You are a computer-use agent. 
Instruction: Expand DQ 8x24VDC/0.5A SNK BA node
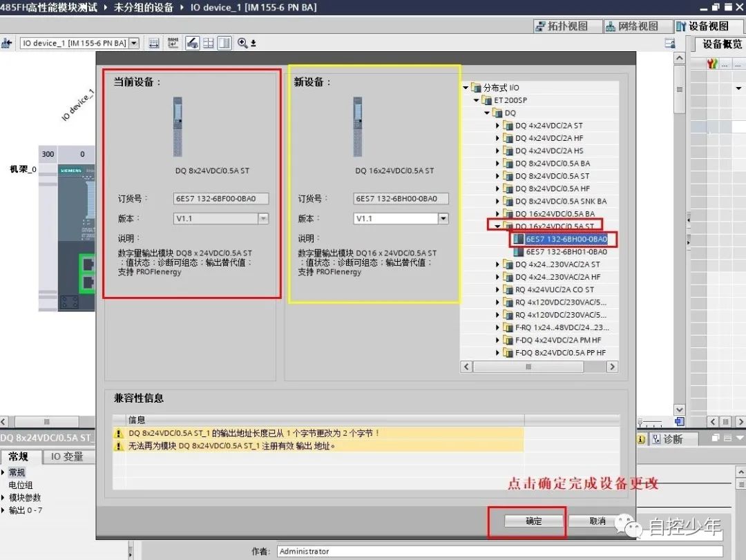[497, 201]
